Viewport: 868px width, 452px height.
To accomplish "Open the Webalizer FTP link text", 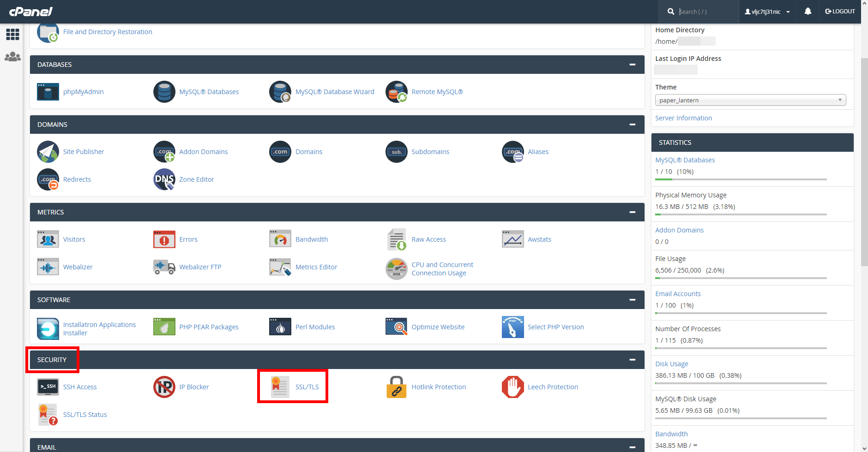I will pos(200,267).
